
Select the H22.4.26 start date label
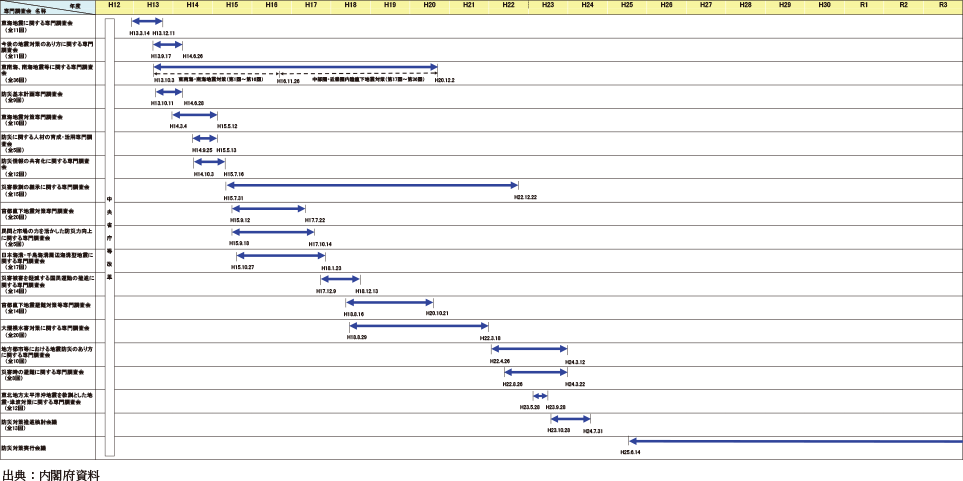pyautogui.click(x=500, y=362)
